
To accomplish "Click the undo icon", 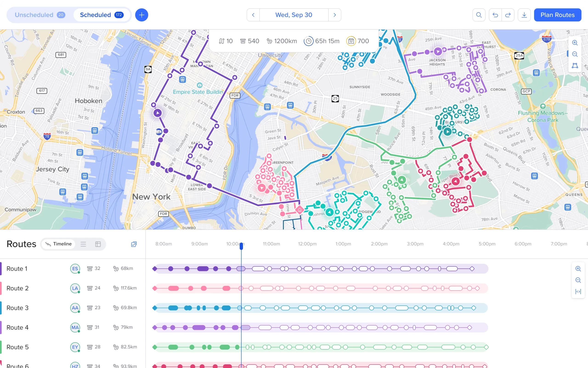I will click(495, 15).
